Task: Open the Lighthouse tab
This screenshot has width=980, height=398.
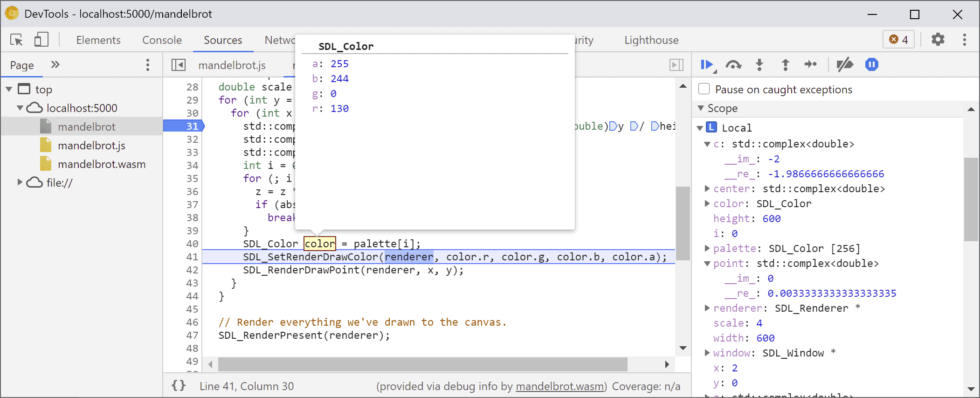Action: click(651, 40)
